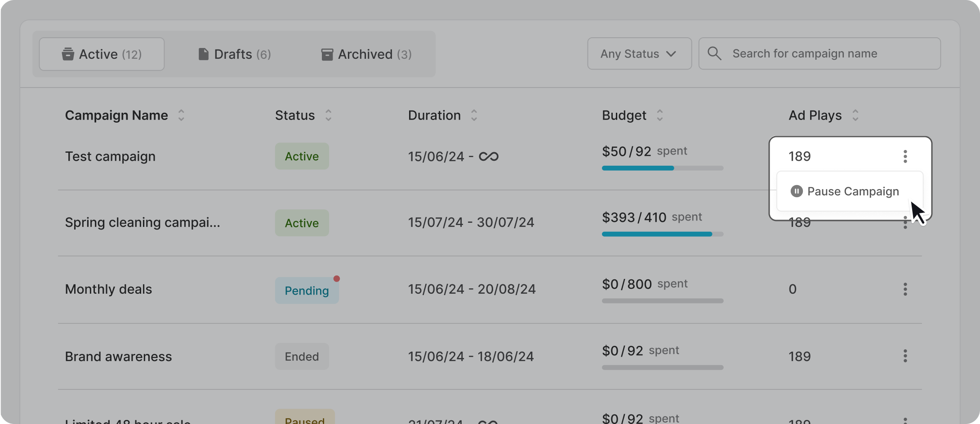Image resolution: width=980 pixels, height=424 pixels.
Task: Click the Pending status badge on Monthly deals
Action: coord(307,291)
